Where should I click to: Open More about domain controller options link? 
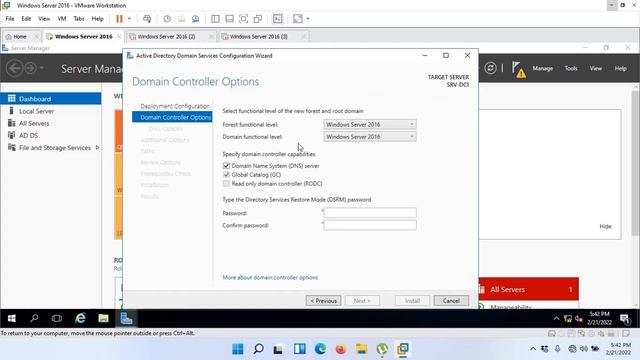tap(270, 278)
